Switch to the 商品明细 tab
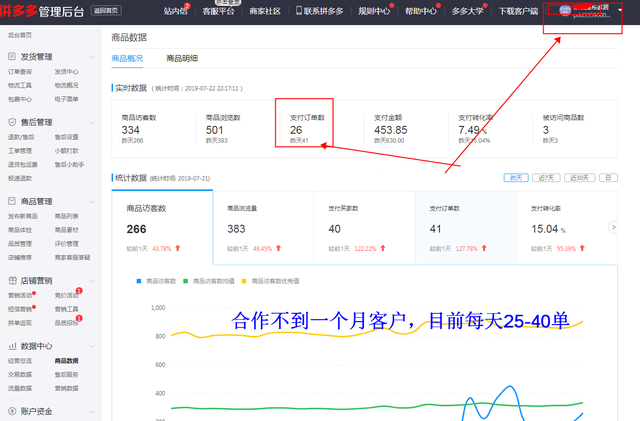The image size is (640, 421). 182,58
